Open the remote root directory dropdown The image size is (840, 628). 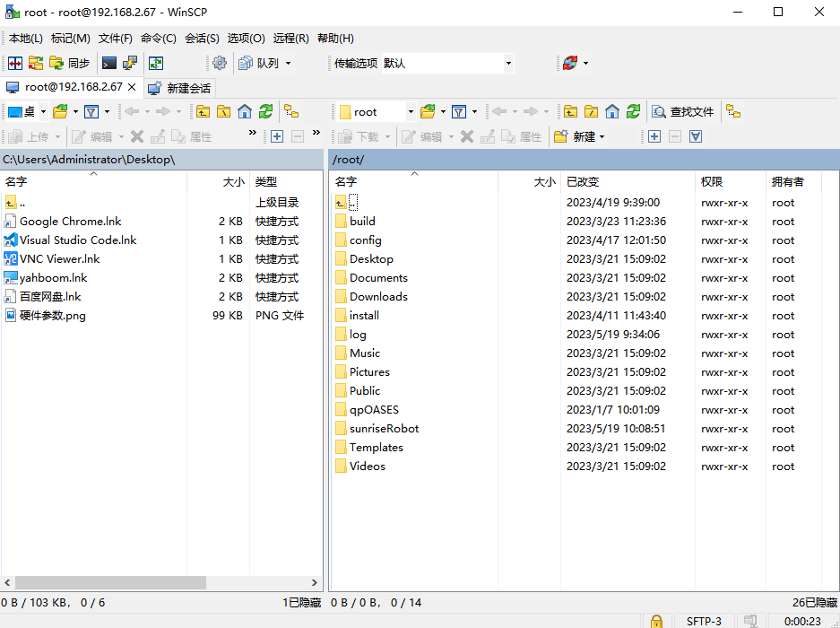point(411,111)
